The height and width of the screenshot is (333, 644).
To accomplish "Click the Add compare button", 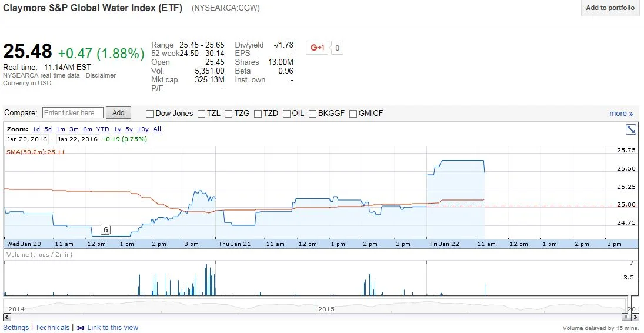I will point(118,112).
